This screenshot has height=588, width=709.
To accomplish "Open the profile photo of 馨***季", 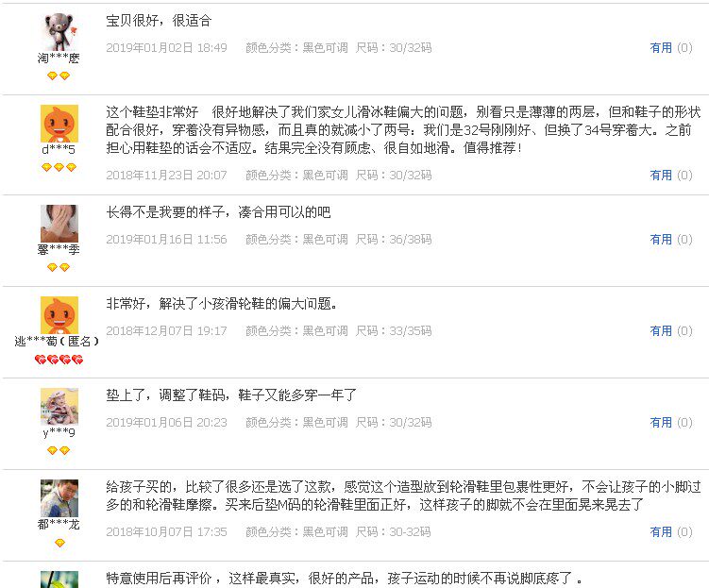I will (59, 224).
